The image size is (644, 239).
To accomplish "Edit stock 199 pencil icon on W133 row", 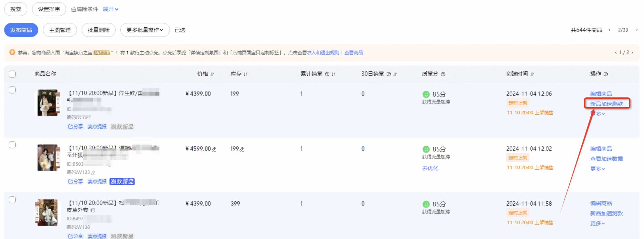I will click(242, 149).
